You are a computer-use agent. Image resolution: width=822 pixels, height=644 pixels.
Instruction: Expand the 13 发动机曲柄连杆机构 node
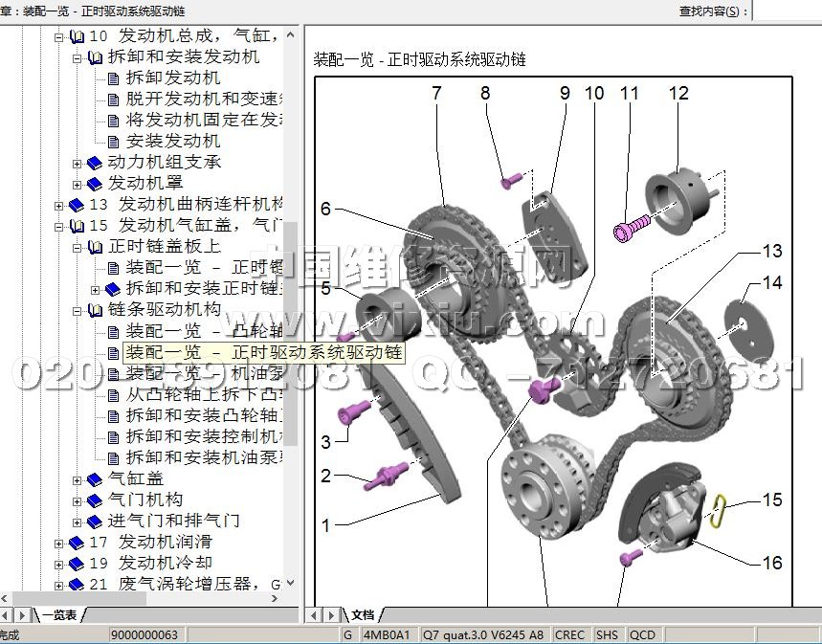59,205
